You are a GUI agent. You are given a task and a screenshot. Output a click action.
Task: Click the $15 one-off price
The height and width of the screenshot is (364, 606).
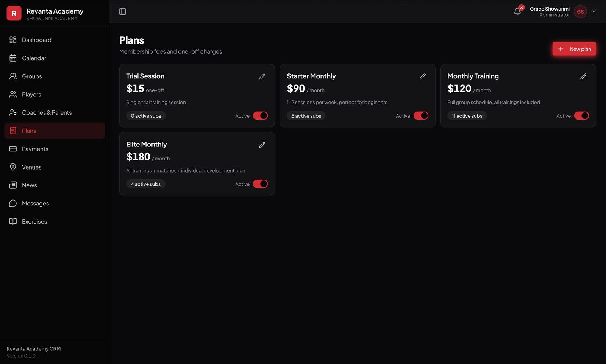tap(145, 89)
